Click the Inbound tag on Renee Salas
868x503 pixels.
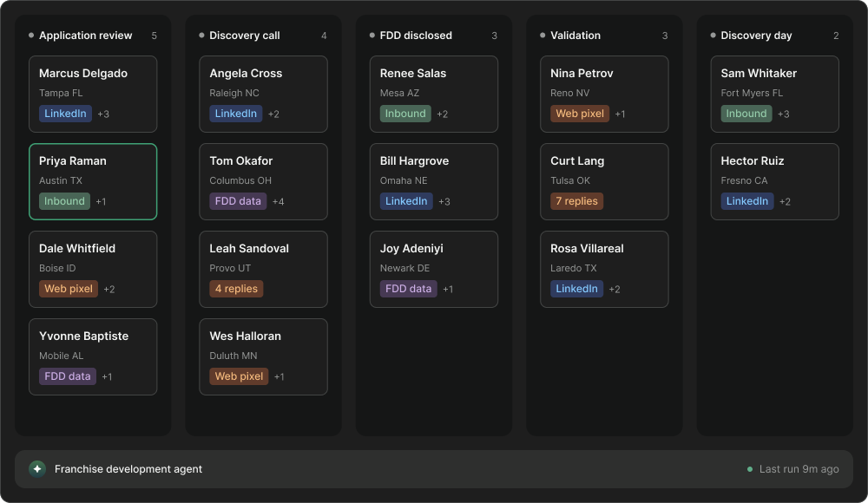click(405, 114)
